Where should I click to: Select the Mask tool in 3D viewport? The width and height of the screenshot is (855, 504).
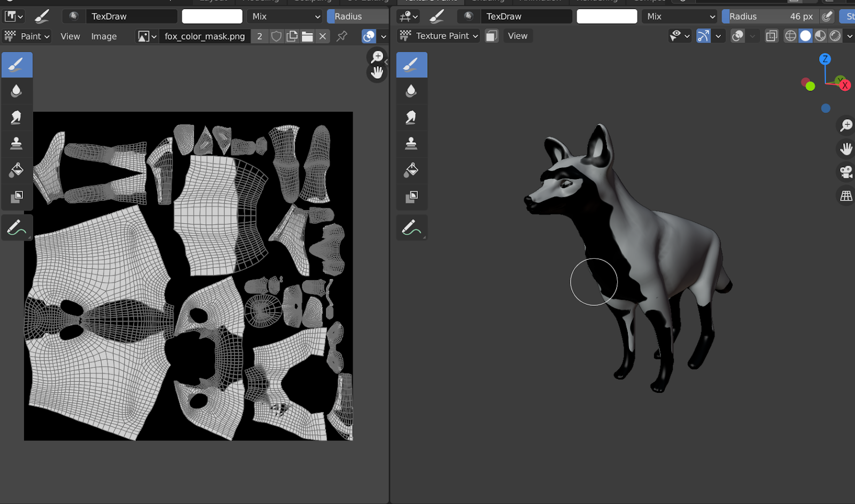coord(411,196)
